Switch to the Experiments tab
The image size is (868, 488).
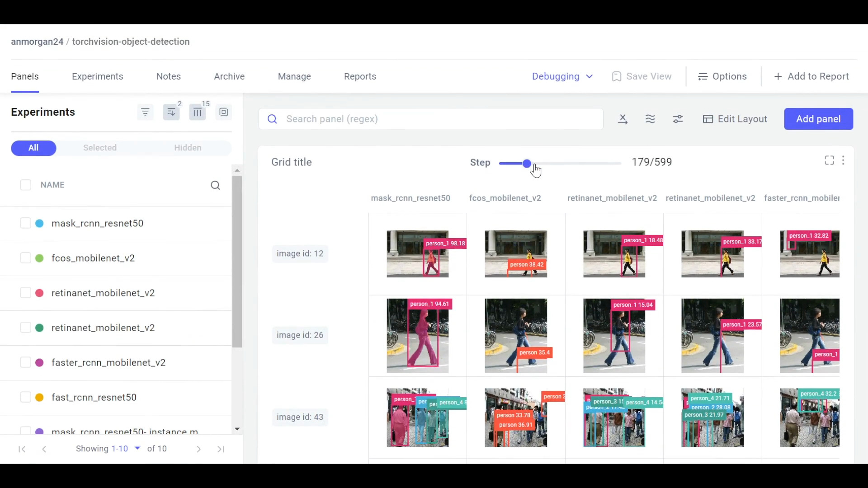97,76
